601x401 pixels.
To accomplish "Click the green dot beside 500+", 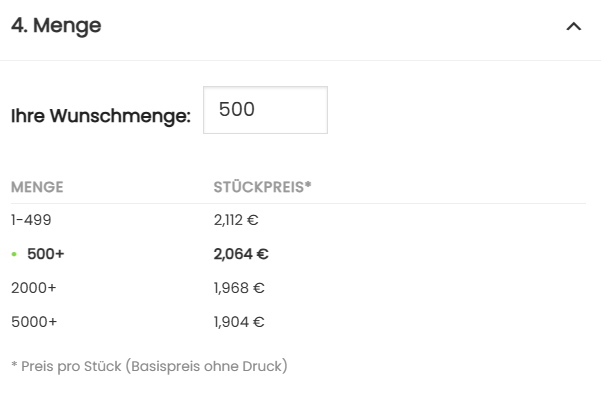I will 14,254.
